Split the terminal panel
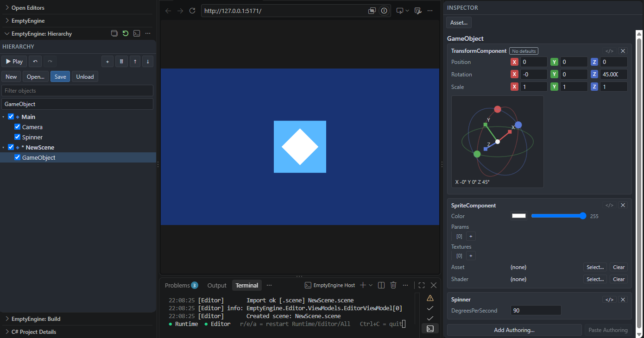The height and width of the screenshot is (338, 644). coord(381,285)
